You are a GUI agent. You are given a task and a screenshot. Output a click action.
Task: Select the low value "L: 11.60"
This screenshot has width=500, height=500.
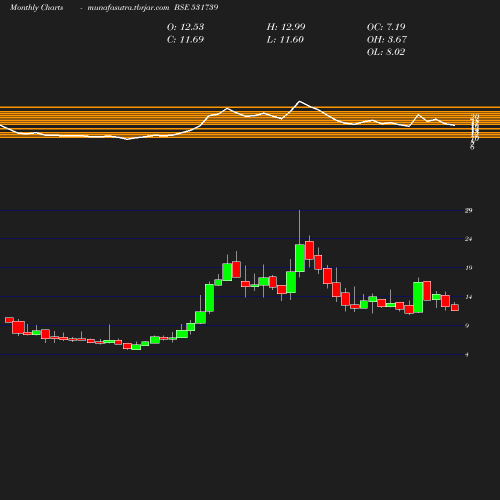coord(285,40)
